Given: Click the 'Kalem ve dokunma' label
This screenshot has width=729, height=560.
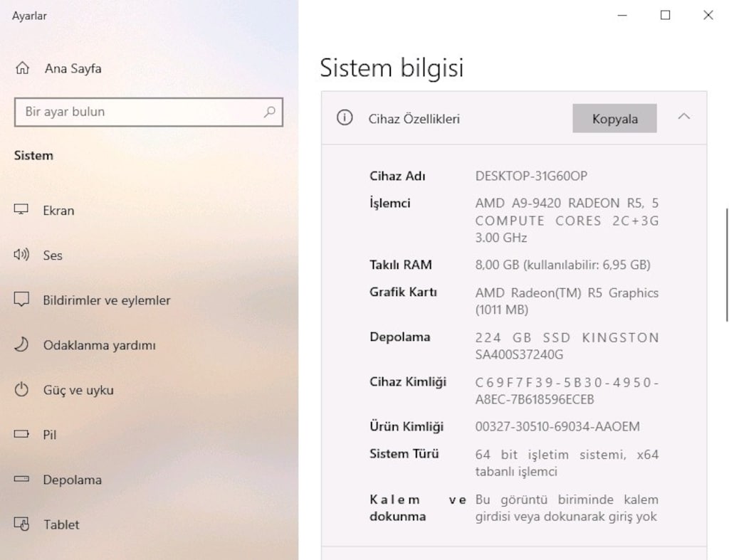Looking at the screenshot, I should (x=417, y=508).
